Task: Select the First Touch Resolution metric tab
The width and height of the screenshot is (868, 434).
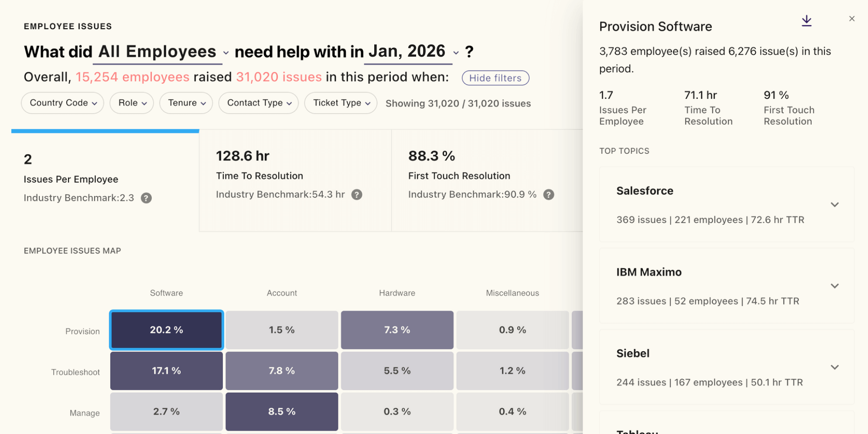Action: tap(486, 180)
